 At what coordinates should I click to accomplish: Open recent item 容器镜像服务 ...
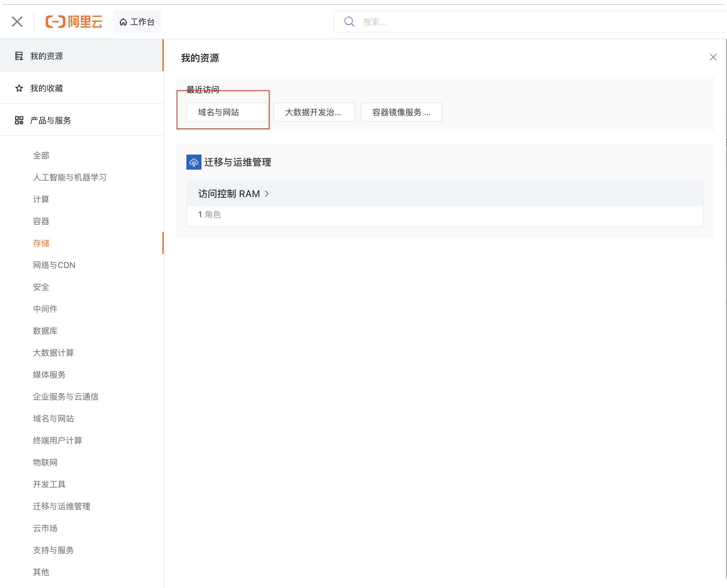point(402,112)
